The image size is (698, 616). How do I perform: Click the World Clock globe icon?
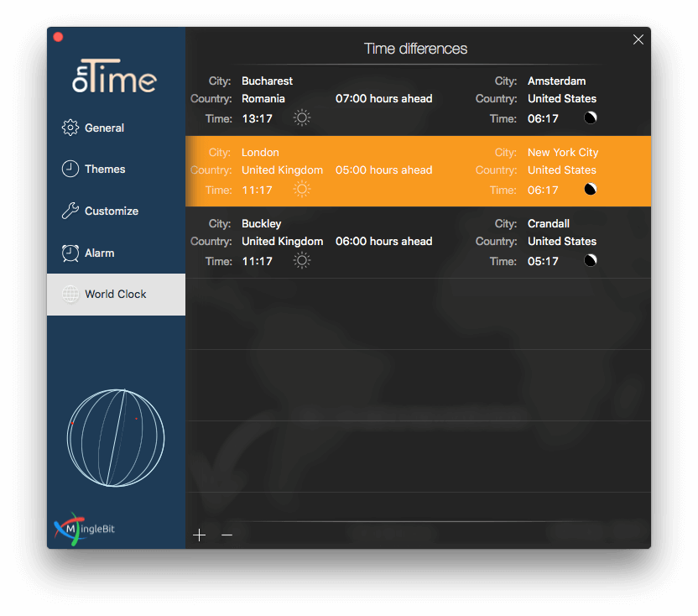click(x=70, y=294)
